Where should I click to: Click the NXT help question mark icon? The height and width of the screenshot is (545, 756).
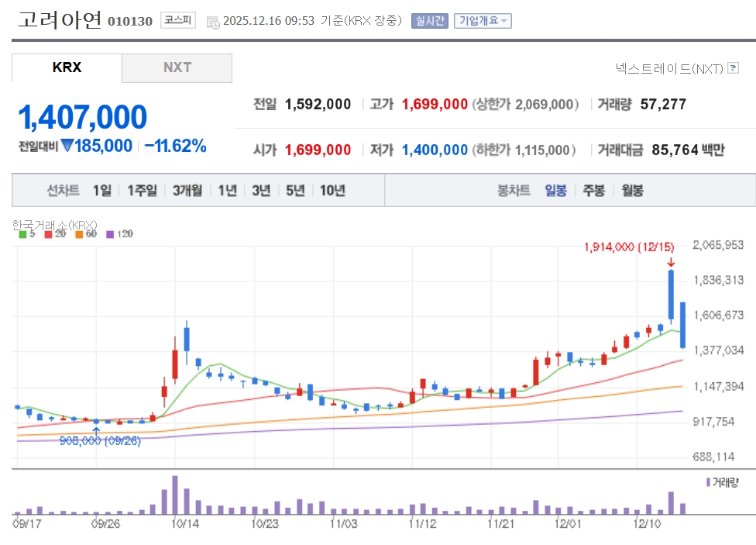(732, 69)
